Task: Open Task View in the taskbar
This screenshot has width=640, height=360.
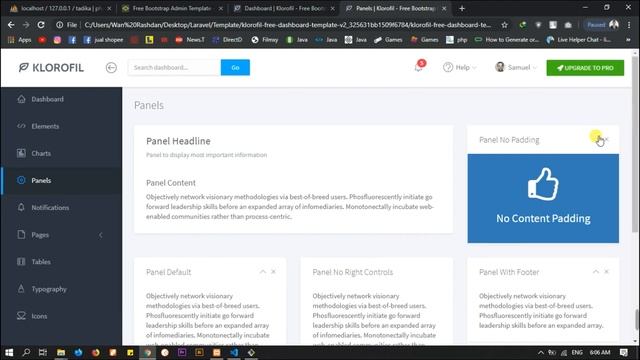Action: coord(43,352)
